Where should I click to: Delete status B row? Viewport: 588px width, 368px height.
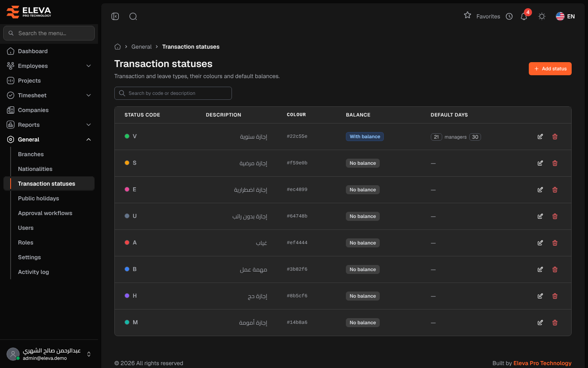click(x=555, y=269)
